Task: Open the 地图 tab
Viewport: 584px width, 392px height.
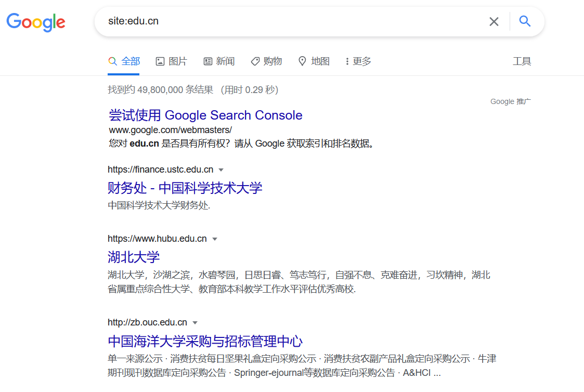Action: [314, 61]
